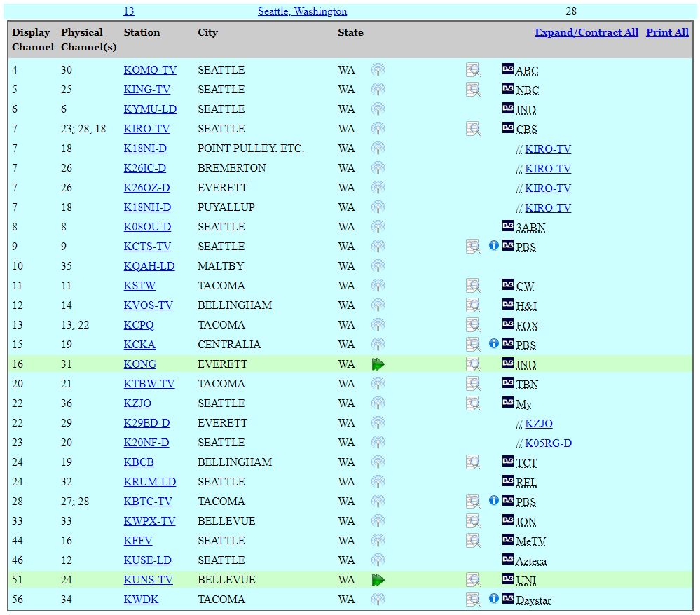Click the DVB icon beside Azteca
This screenshot has width=700, height=615.
(x=508, y=560)
